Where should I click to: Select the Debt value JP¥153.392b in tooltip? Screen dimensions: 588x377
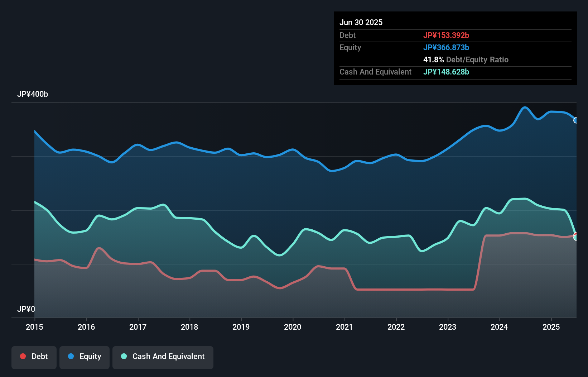446,35
